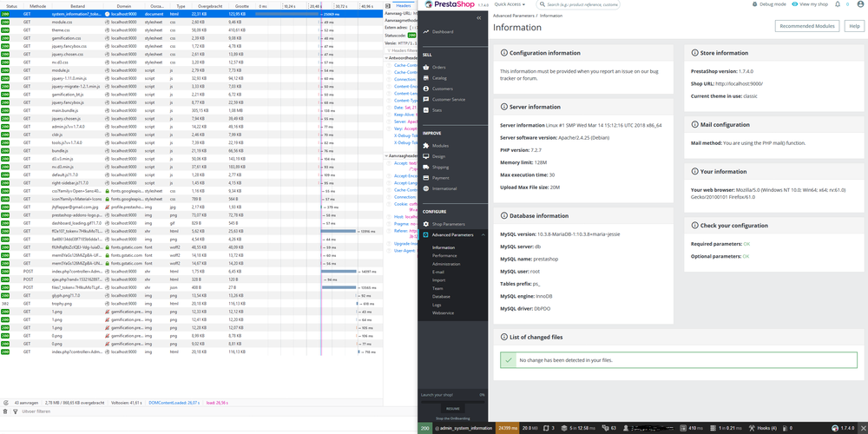Open View my shop link
868x434 pixels.
pyautogui.click(x=811, y=3)
